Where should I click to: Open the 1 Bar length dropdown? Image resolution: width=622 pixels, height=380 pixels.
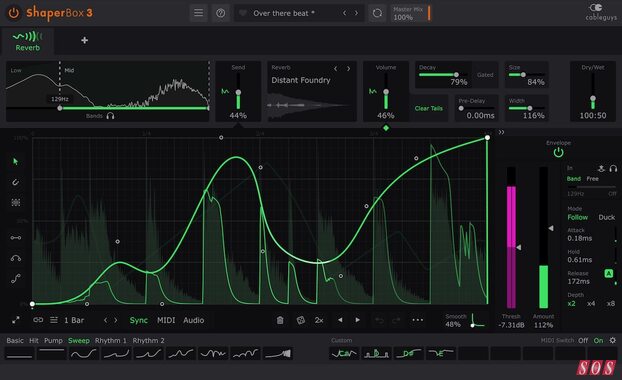74,320
